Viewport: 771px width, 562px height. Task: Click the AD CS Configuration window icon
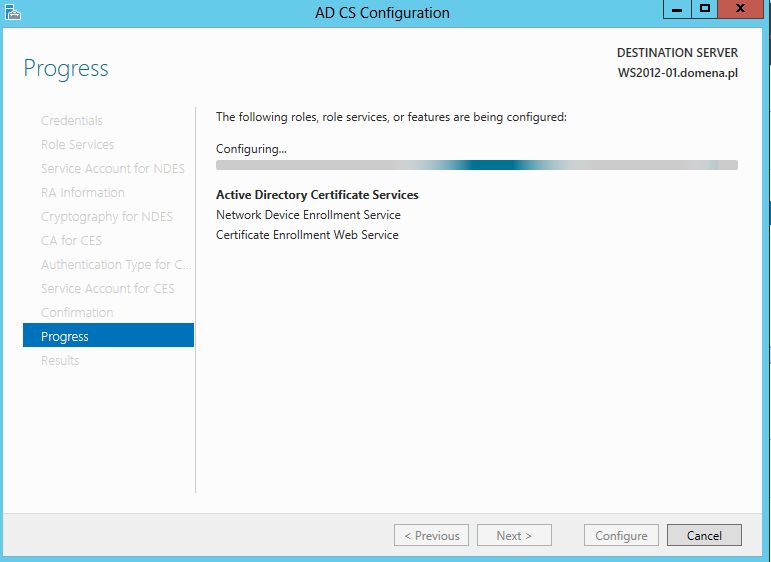[13, 12]
